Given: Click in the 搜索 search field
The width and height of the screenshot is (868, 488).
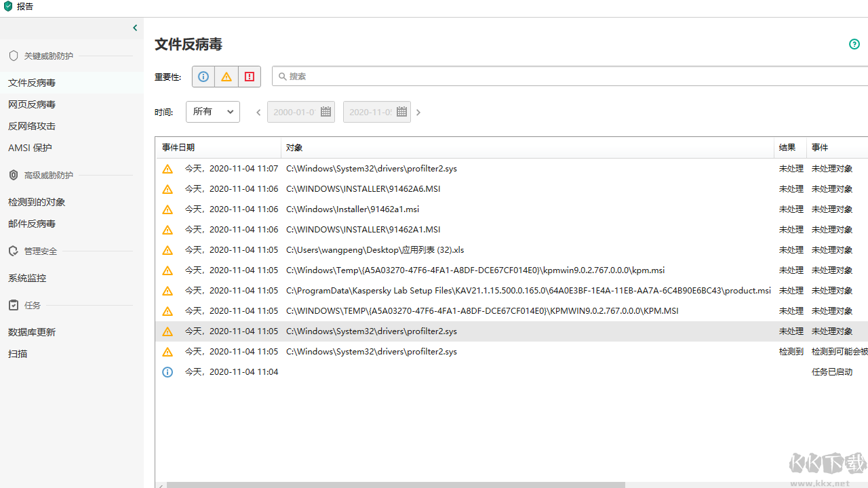Looking at the screenshot, I should pos(570,77).
